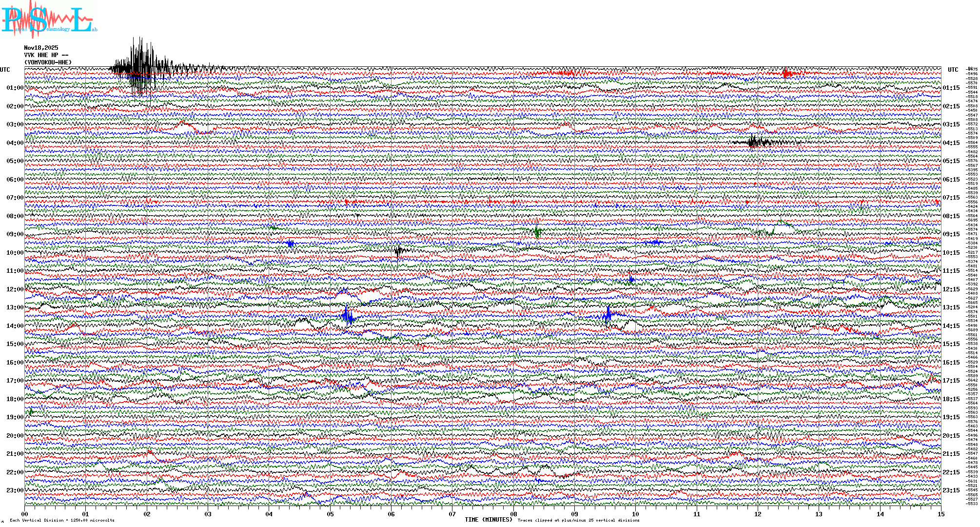Click the red burst near minute 12.5

click(x=786, y=74)
